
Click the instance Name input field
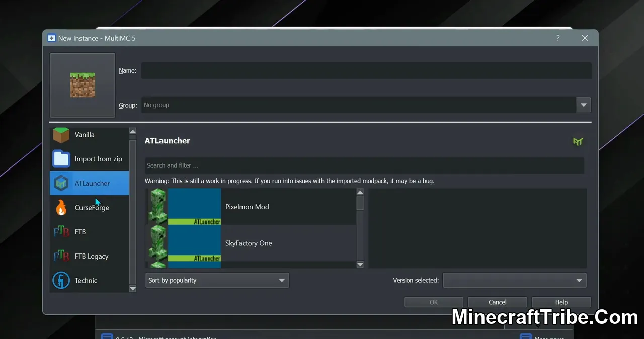(366, 71)
